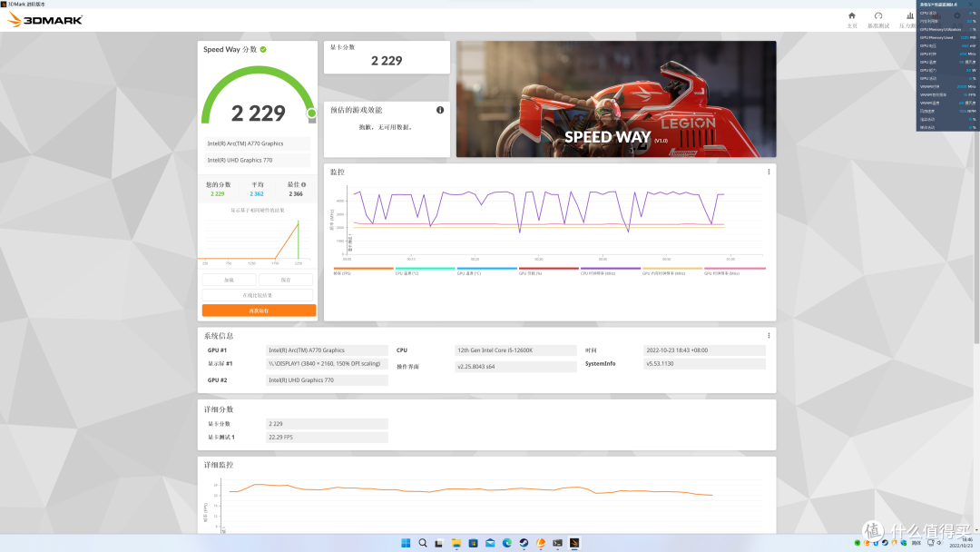Click the 显卡分数 2 229 detailed score field
Image resolution: width=980 pixels, height=552 pixels.
(327, 424)
